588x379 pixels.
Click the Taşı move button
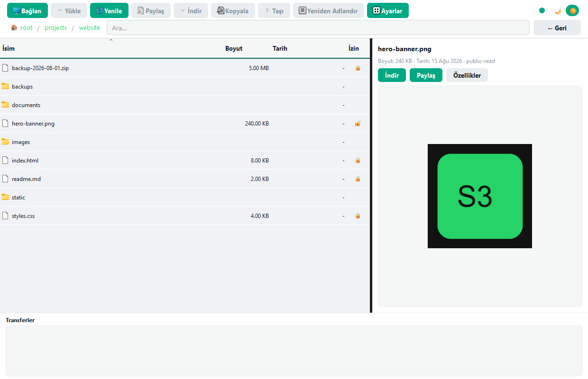click(274, 10)
